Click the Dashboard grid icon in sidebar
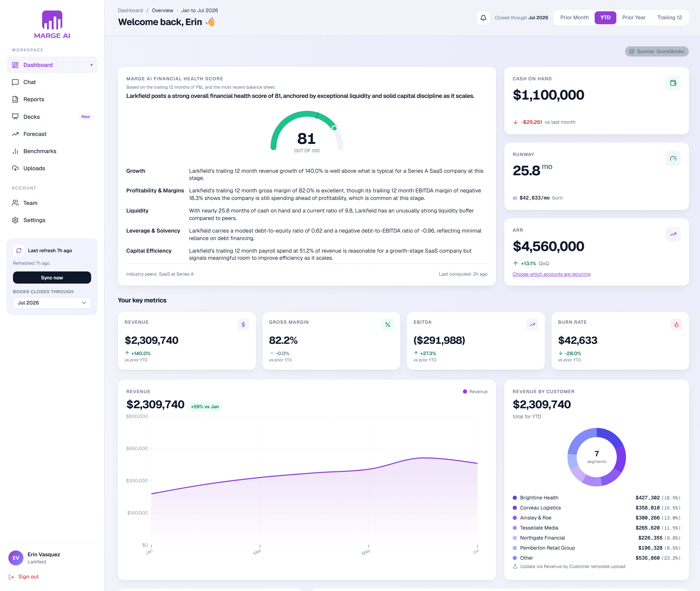This screenshot has width=700, height=591. [15, 65]
